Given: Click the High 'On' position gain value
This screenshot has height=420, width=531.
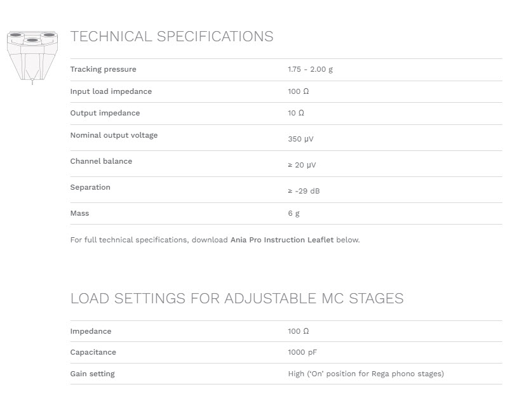Looking at the screenshot, I should point(366,374).
